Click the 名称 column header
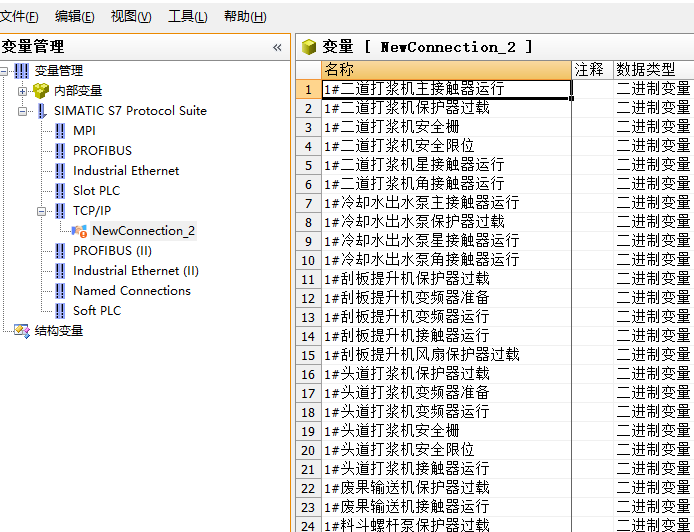 tap(445, 69)
